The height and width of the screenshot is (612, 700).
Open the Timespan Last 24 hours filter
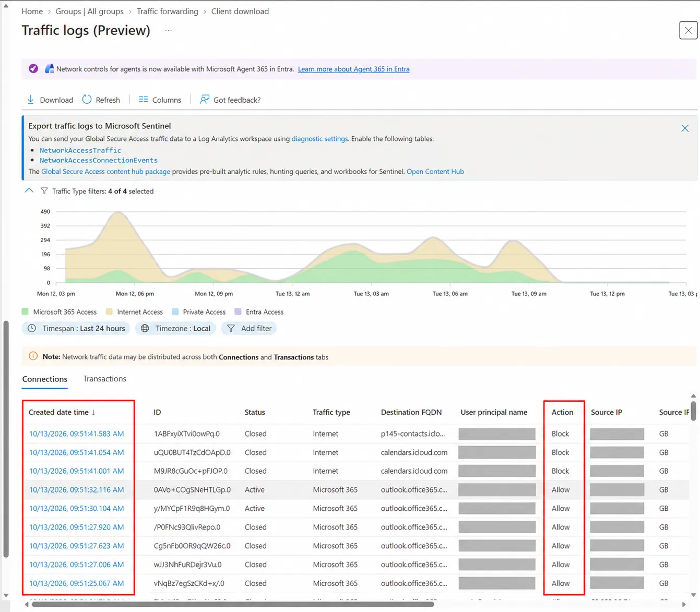[x=76, y=328]
